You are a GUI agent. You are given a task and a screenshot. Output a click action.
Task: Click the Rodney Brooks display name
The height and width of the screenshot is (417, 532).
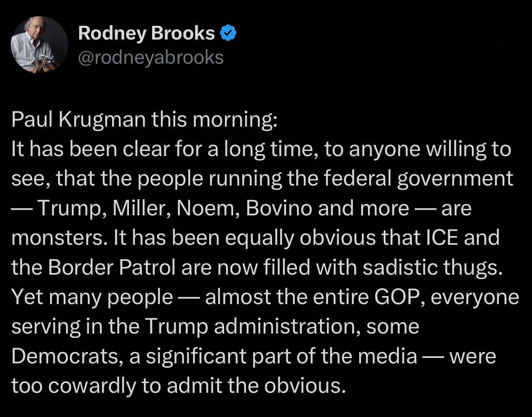coord(146,33)
